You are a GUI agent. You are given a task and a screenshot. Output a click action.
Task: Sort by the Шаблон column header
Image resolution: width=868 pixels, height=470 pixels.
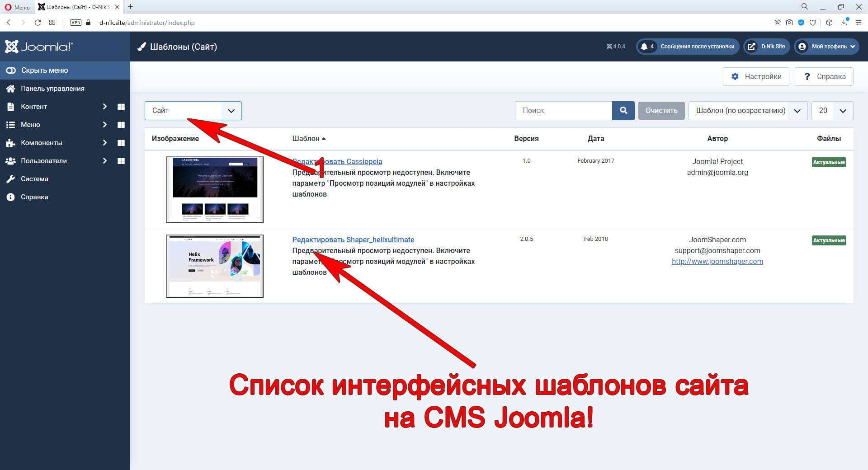tap(309, 139)
